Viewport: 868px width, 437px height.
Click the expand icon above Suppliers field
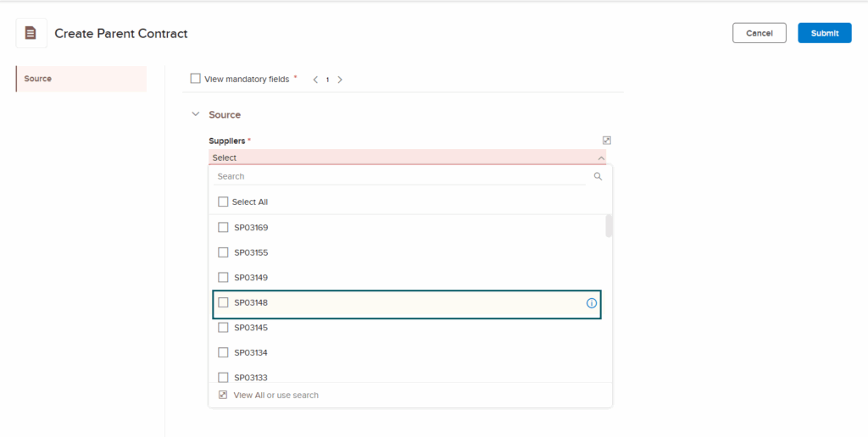click(x=606, y=141)
